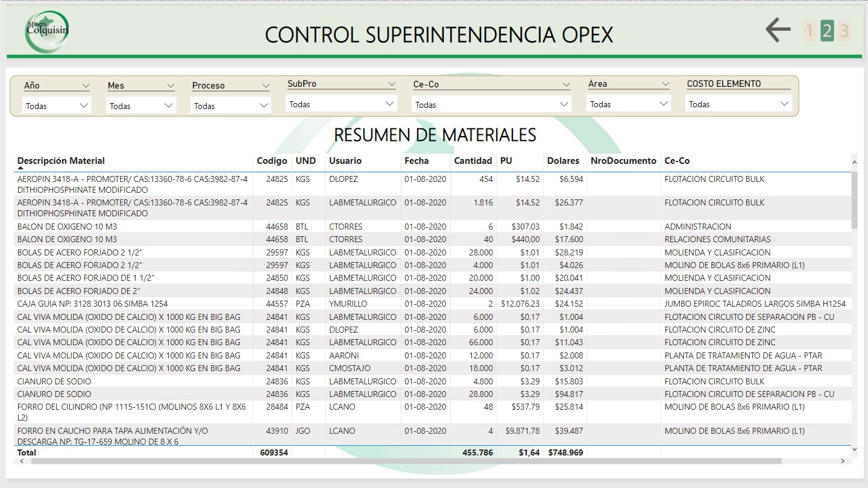
Task: Click FORRO DEL CILINDRO material description
Action: point(132,412)
